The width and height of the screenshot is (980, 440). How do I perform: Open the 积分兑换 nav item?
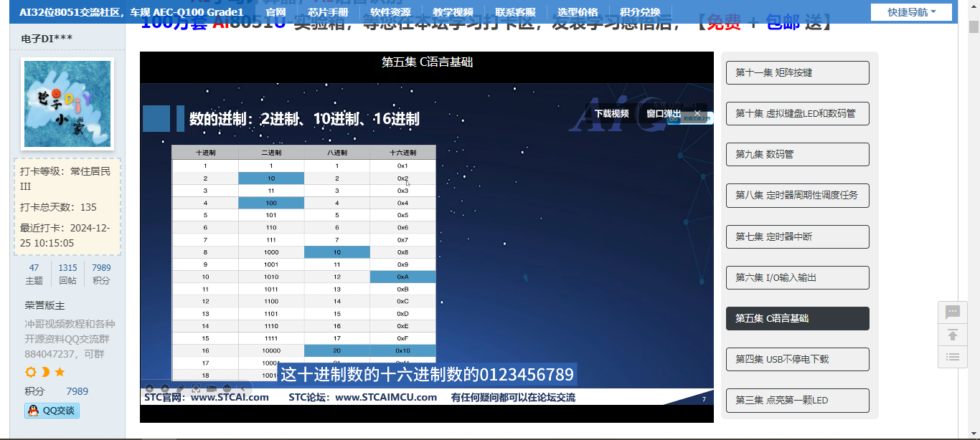640,12
